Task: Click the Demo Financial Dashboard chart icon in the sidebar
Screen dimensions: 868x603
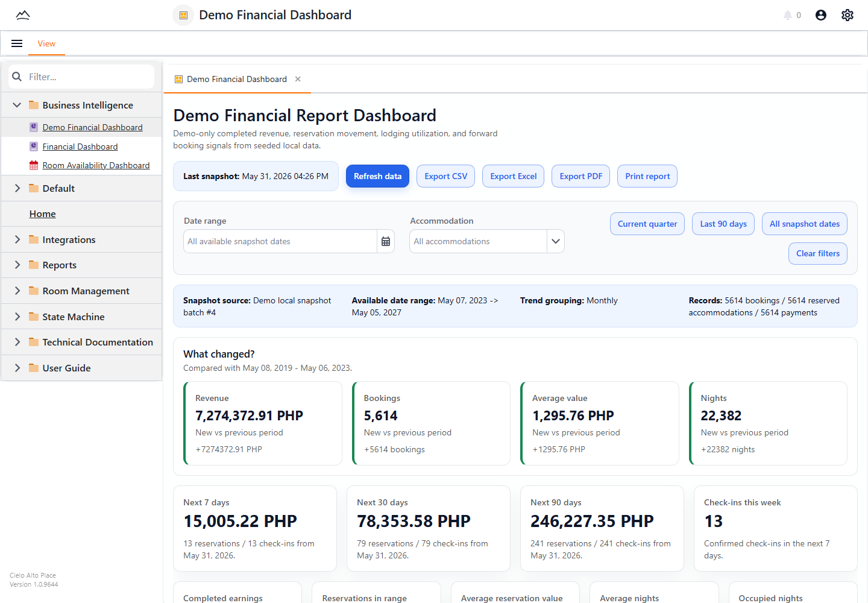Action: 34,127
